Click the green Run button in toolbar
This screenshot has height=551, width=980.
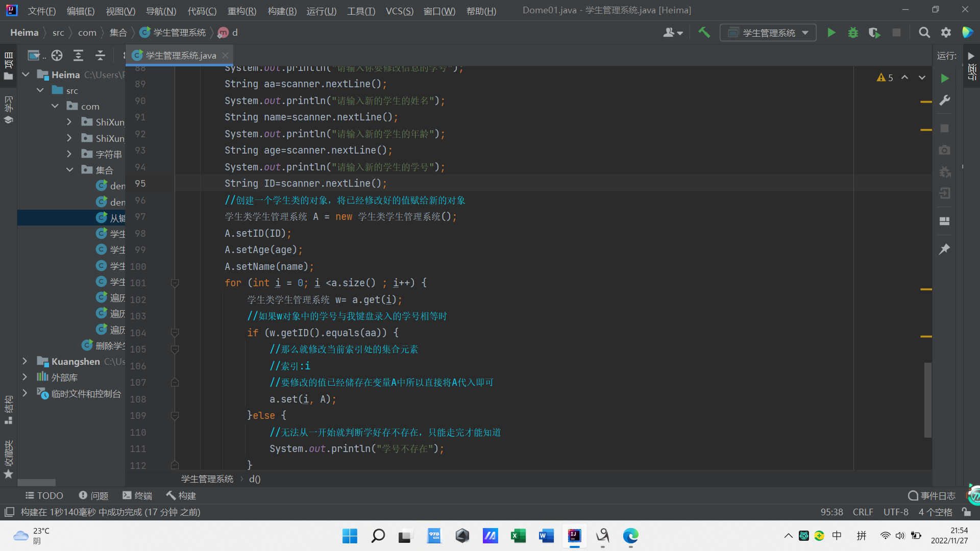click(x=831, y=33)
